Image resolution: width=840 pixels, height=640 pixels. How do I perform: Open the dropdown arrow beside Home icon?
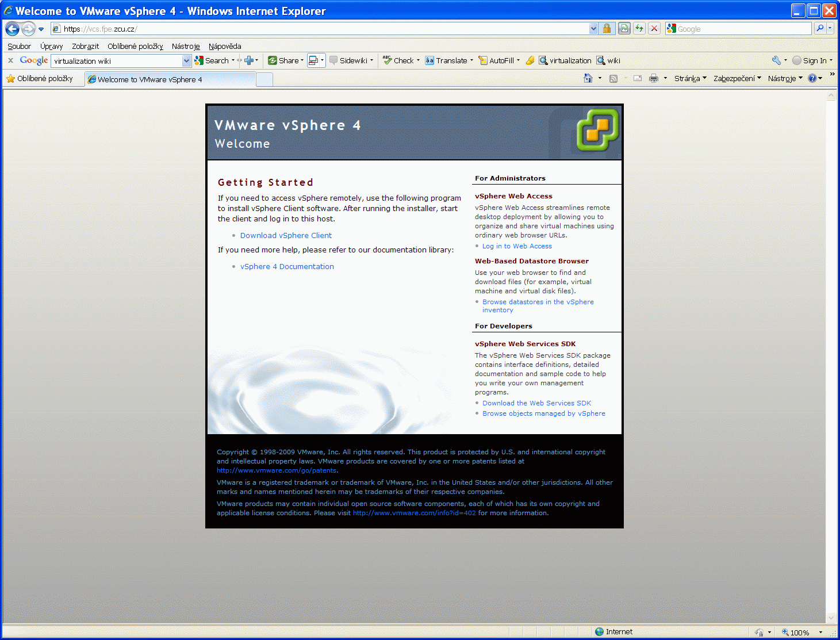click(x=600, y=78)
